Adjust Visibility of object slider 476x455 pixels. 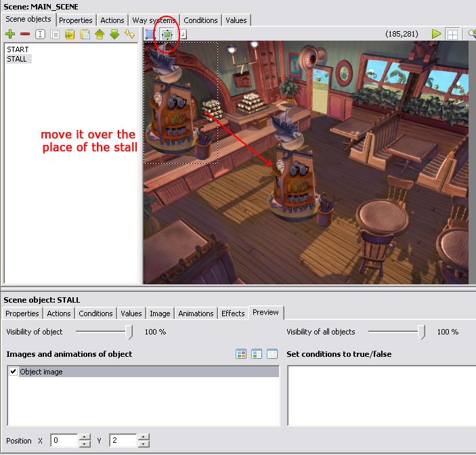129,332
